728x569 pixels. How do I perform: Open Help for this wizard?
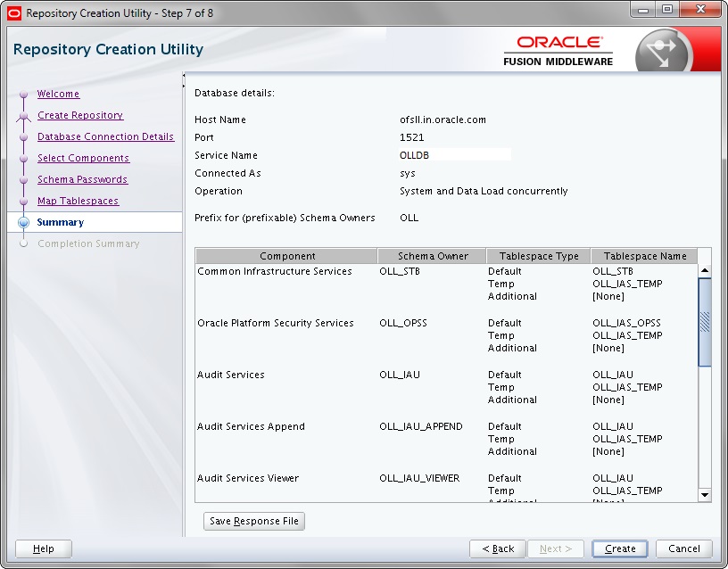[44, 548]
